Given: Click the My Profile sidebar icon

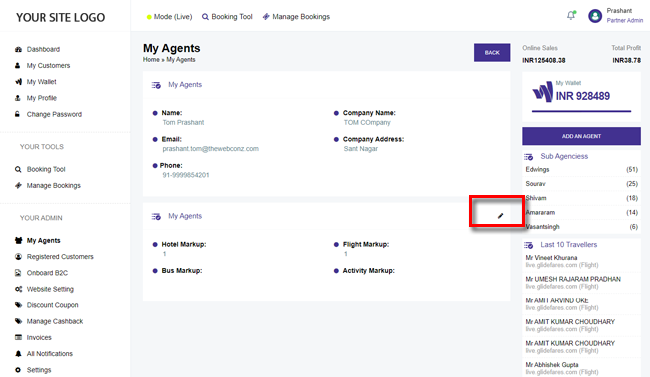Looking at the screenshot, I should coord(17,98).
